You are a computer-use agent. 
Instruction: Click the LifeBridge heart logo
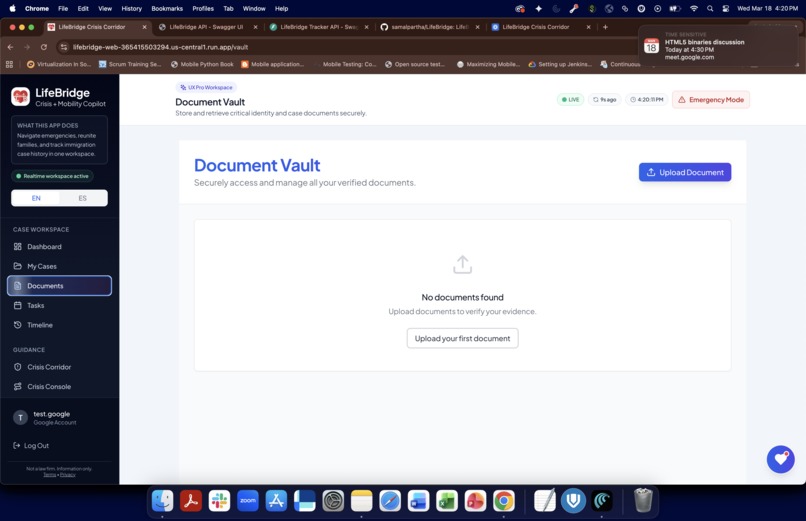(x=21, y=96)
